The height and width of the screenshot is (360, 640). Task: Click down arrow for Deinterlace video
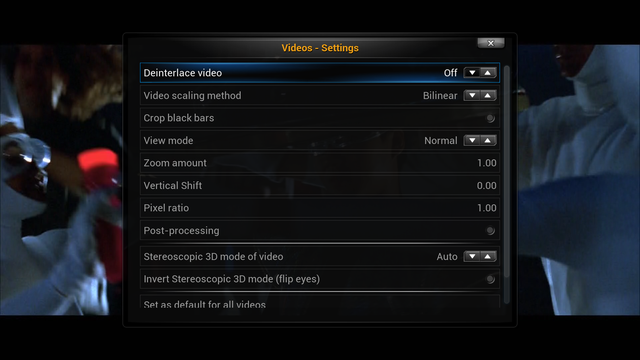coord(472,73)
